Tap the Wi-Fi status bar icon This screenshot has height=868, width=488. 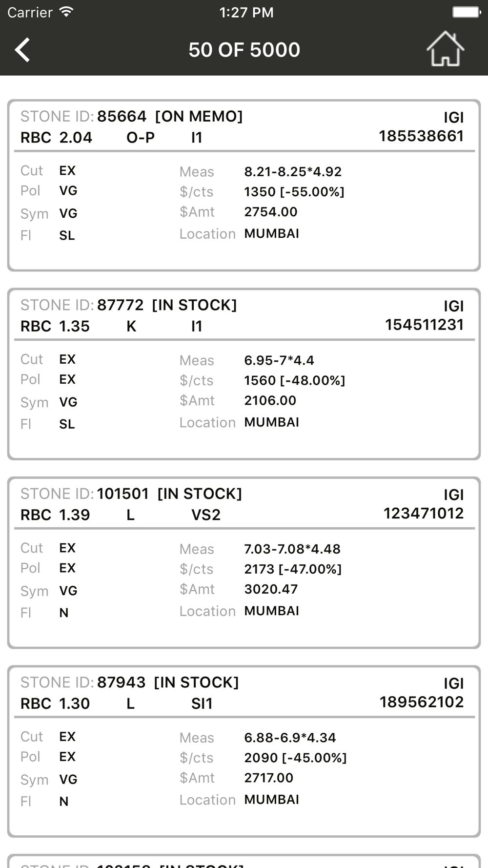[x=66, y=12]
